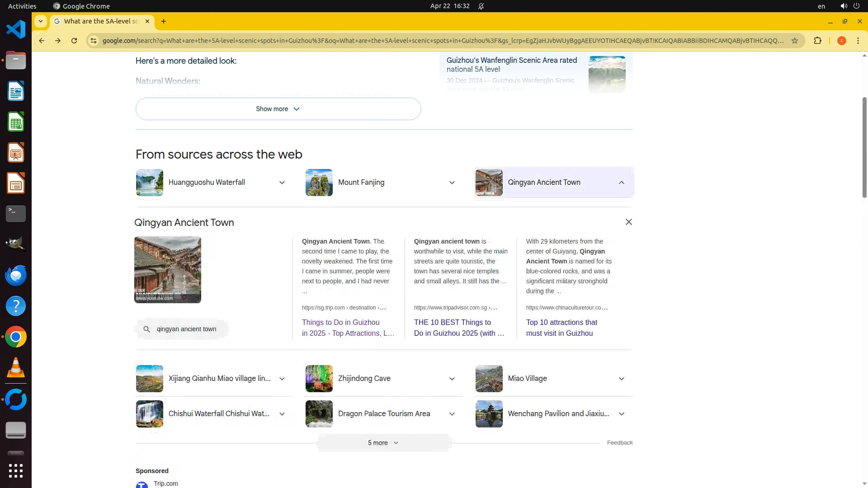
Task: Open Chrome three-dot menu
Action: (858, 41)
